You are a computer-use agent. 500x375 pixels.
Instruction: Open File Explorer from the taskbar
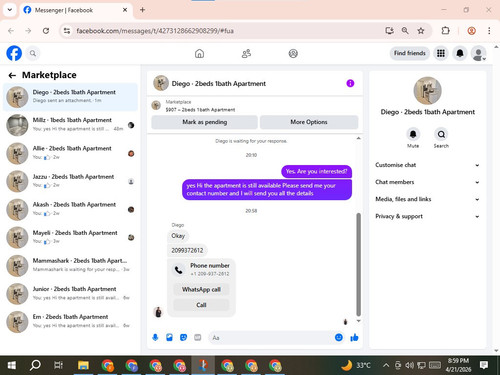coord(83,365)
